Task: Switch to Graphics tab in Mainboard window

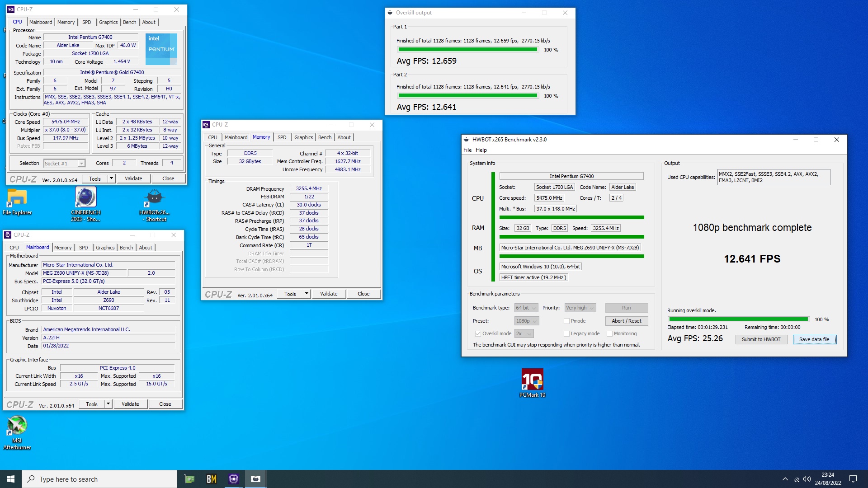Action: pyautogui.click(x=105, y=248)
